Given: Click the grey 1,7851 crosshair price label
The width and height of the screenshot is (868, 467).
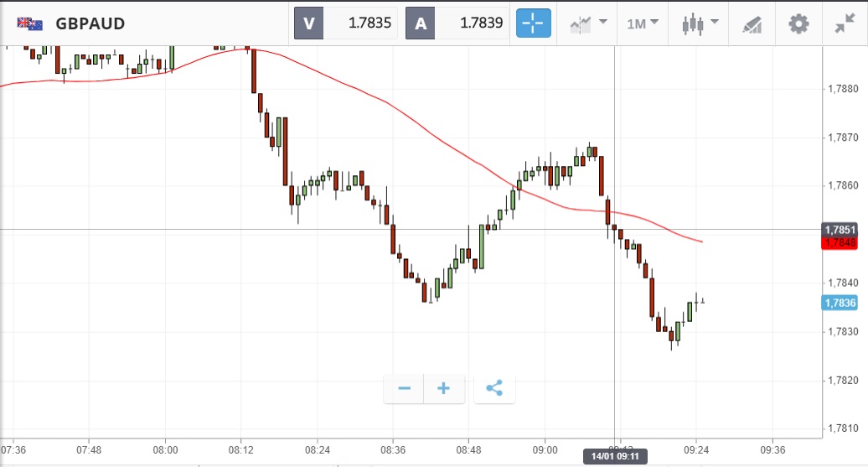Looking at the screenshot, I should click(840, 230).
